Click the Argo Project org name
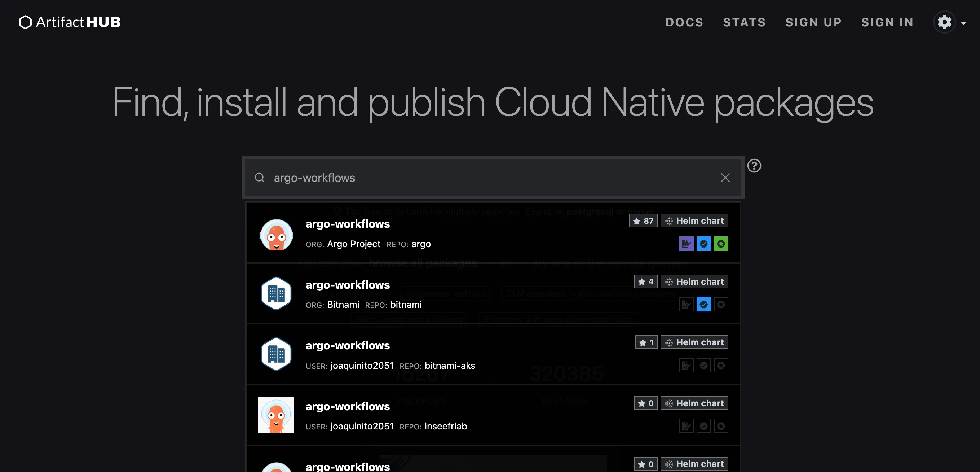980x472 pixels. click(353, 244)
